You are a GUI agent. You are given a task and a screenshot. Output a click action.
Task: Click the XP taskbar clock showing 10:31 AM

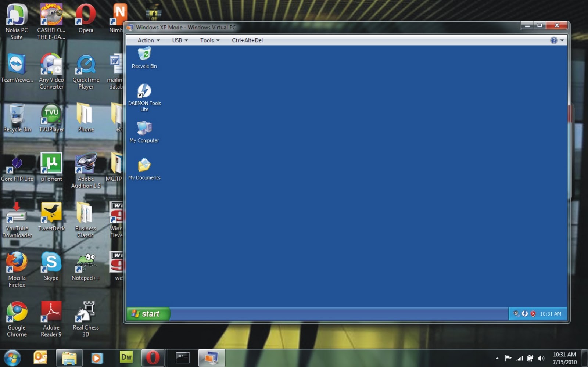550,314
